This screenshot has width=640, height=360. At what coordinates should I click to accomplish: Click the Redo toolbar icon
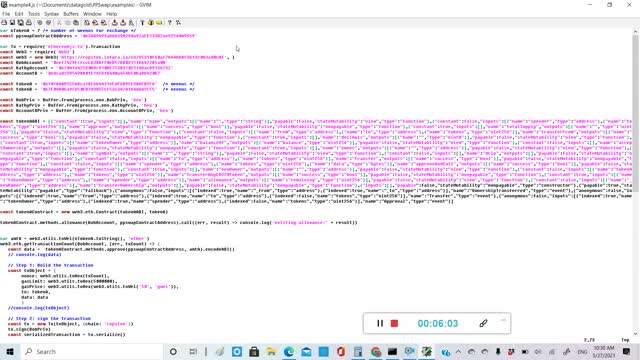click(48, 22)
